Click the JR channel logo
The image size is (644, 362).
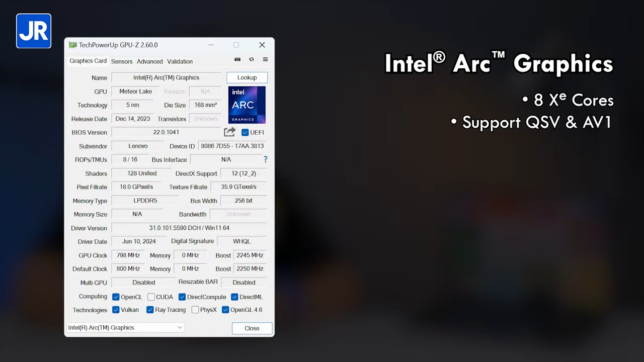[x=34, y=31]
